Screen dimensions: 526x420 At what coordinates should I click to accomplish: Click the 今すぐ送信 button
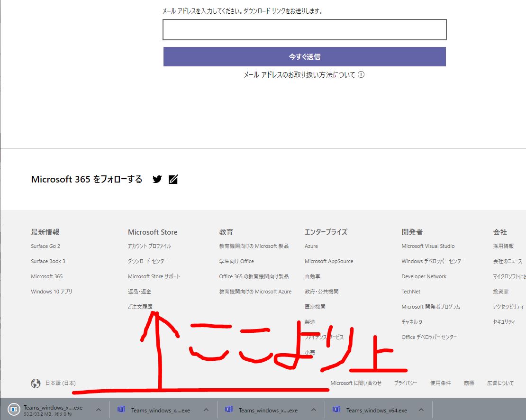click(x=305, y=57)
